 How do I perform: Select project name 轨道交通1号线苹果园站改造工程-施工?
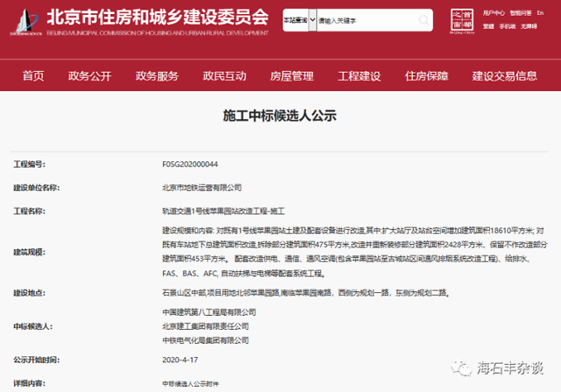(x=224, y=211)
